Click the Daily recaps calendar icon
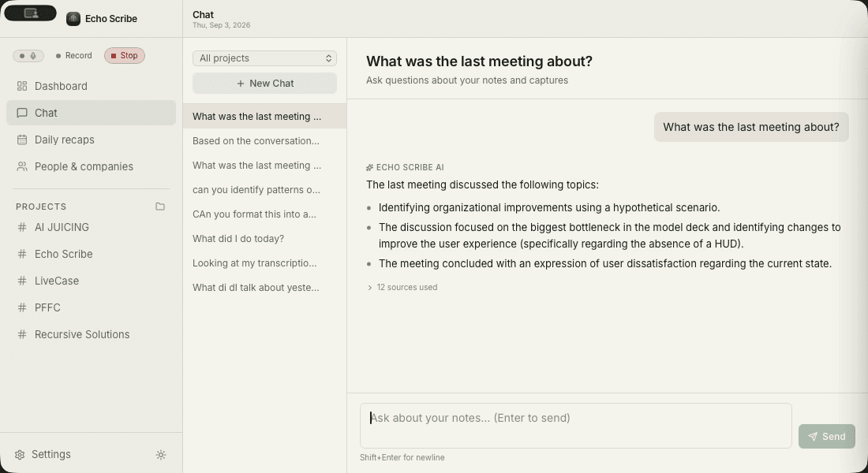The height and width of the screenshot is (473, 868). [22, 140]
